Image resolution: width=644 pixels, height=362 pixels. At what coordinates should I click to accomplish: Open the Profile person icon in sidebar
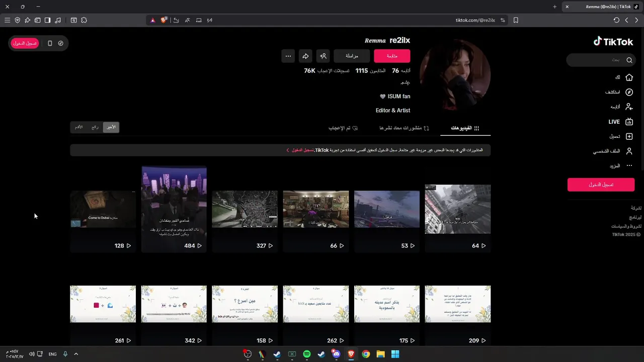coord(629,151)
